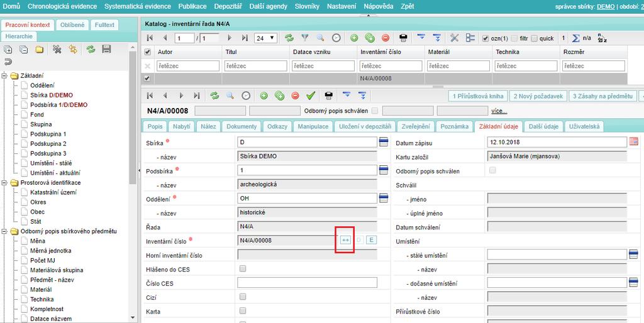Print the record from detail toolbar
Image resolution: width=644 pixels, height=323 pixels.
coord(328,96)
